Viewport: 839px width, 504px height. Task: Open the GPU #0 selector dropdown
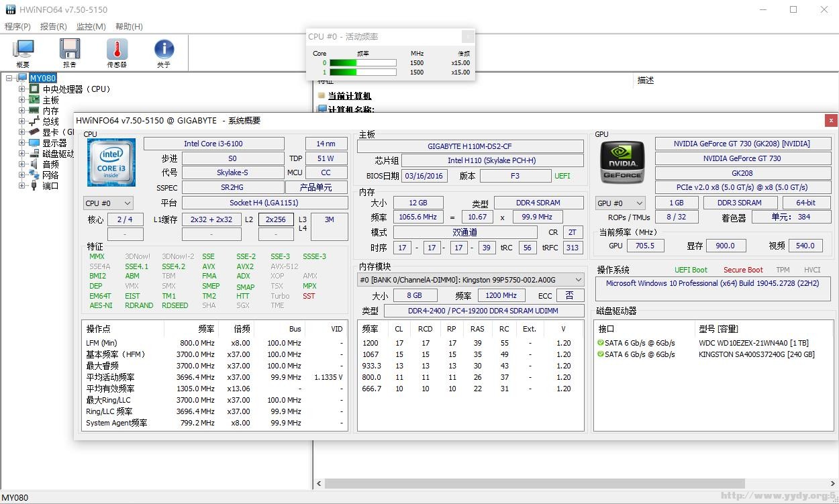coord(620,203)
